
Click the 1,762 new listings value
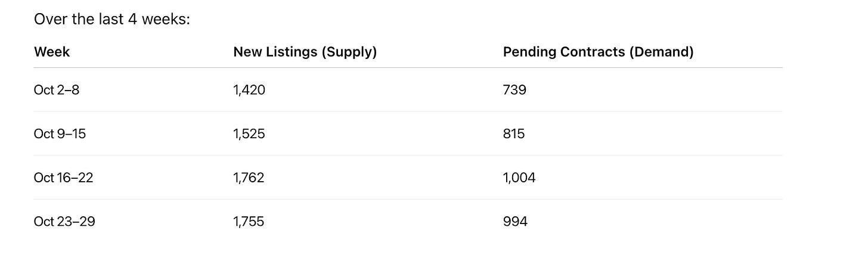[249, 178]
